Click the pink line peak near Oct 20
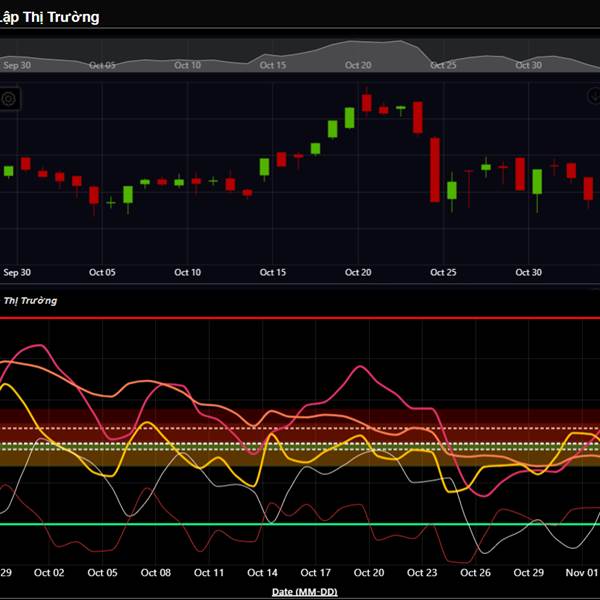The image size is (600, 600). click(360, 367)
